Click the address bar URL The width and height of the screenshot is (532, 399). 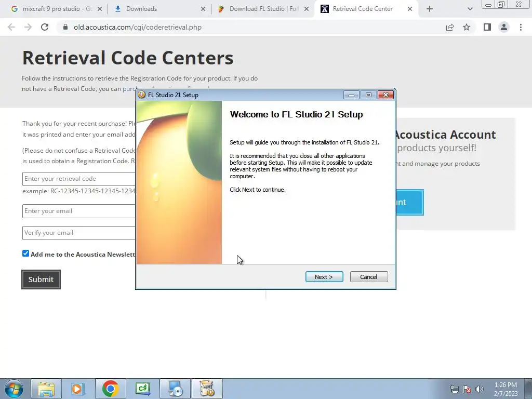tap(137, 27)
